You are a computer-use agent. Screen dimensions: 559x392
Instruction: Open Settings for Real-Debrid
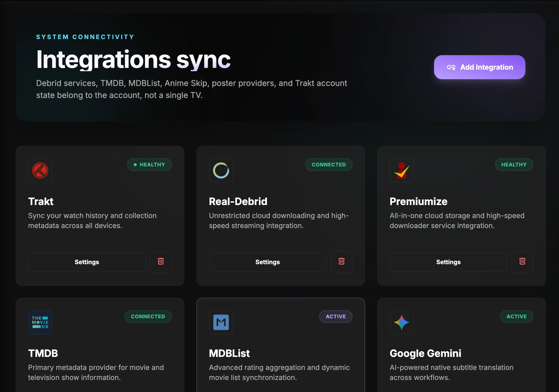pyautogui.click(x=267, y=262)
